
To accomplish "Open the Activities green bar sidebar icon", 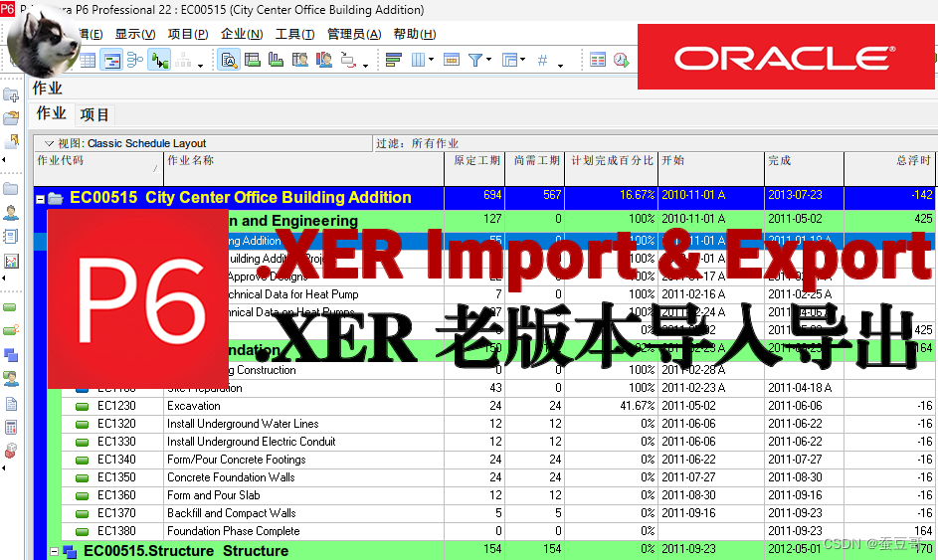I will pos(10,307).
